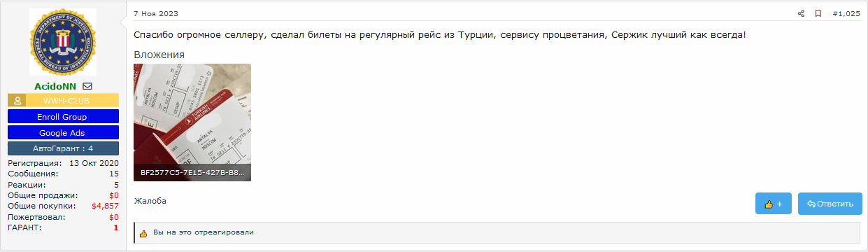The height and width of the screenshot is (252, 868).
Task: Click the Вы на это отреагировали text
Action: 204,232
